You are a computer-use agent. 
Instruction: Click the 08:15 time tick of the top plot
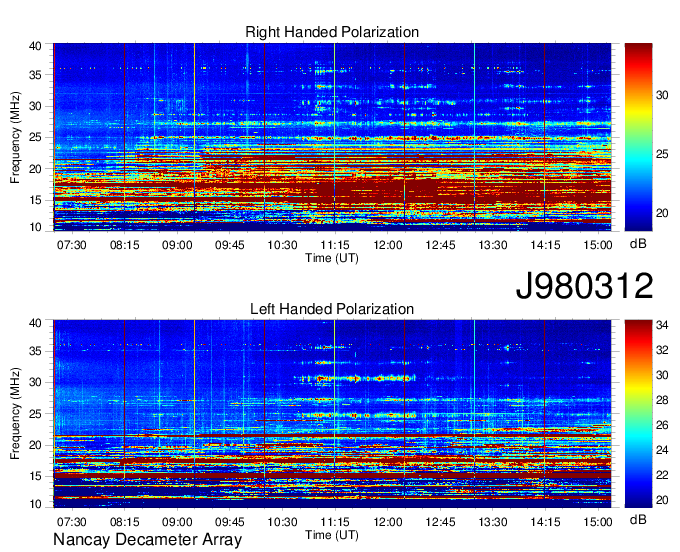(124, 245)
